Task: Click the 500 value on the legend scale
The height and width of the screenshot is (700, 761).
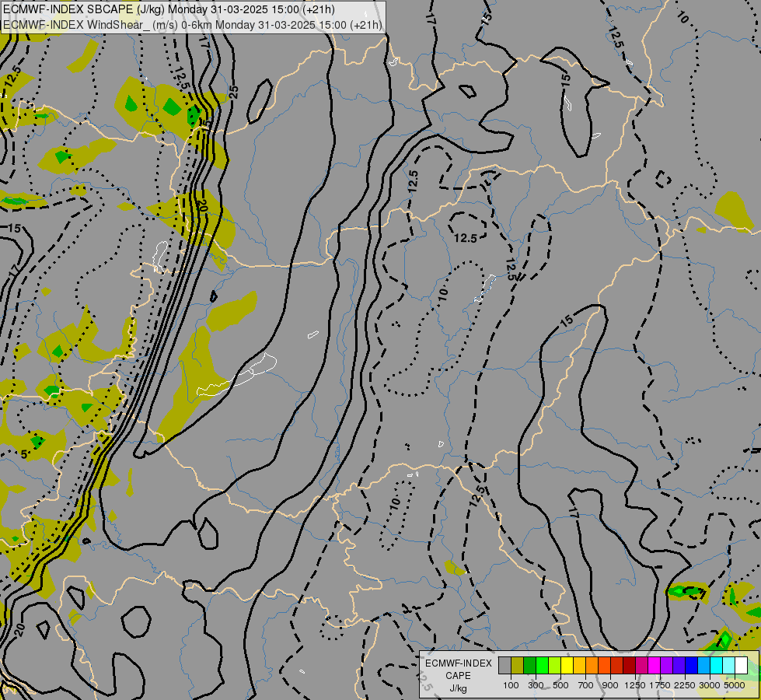Action: click(x=560, y=685)
